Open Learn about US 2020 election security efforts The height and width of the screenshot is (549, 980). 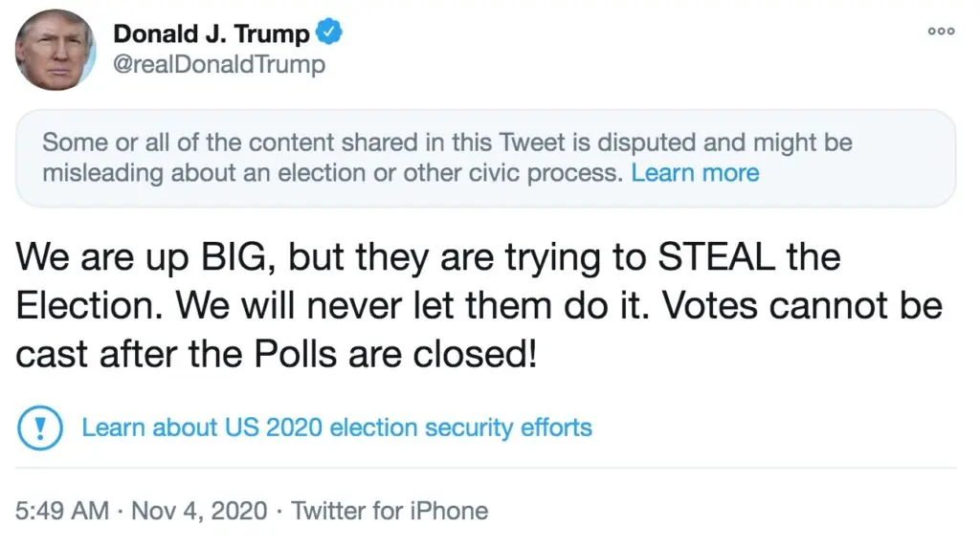337,427
